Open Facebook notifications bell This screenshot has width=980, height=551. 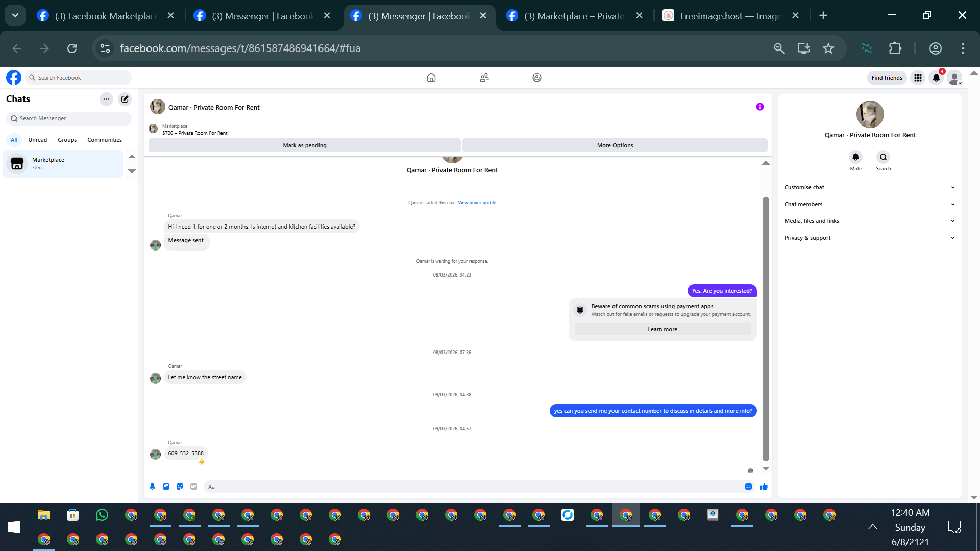click(x=936, y=78)
